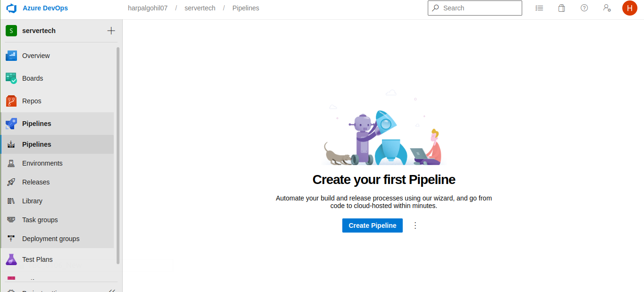
Task: Click the sidebar vertical scrollbar
Action: (118, 156)
